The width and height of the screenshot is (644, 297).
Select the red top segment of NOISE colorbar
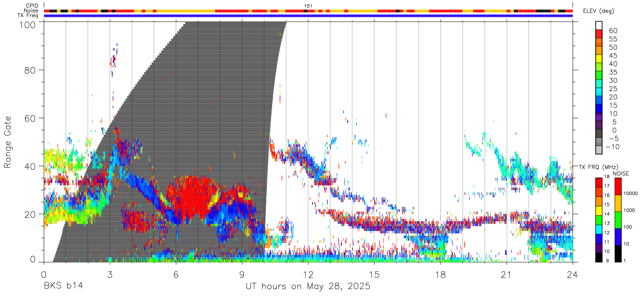618,186
